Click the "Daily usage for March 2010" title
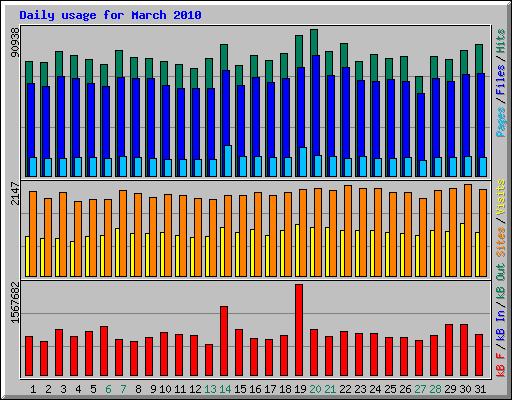The width and height of the screenshot is (512, 400). coord(110,15)
